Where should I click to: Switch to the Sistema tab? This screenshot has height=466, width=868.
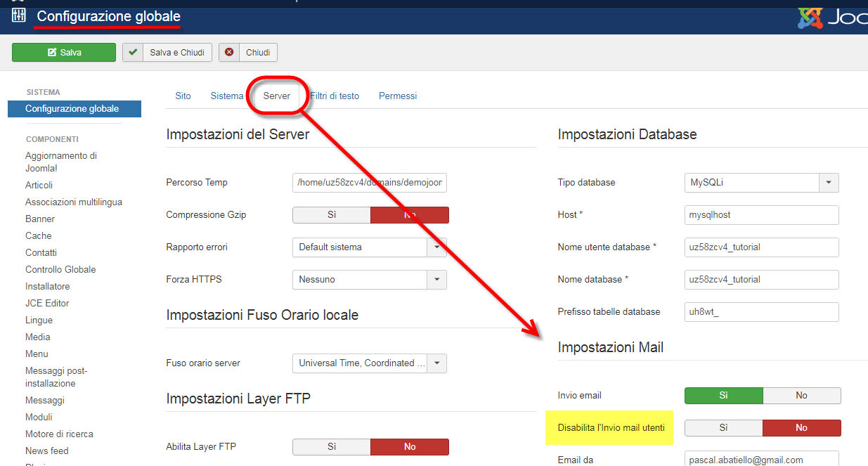[226, 96]
